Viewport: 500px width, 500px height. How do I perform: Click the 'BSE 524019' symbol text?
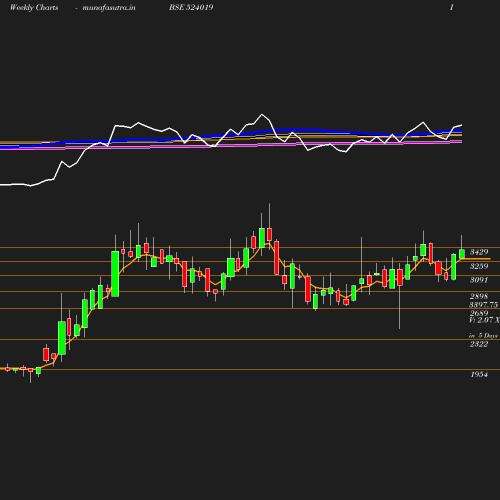191,7
